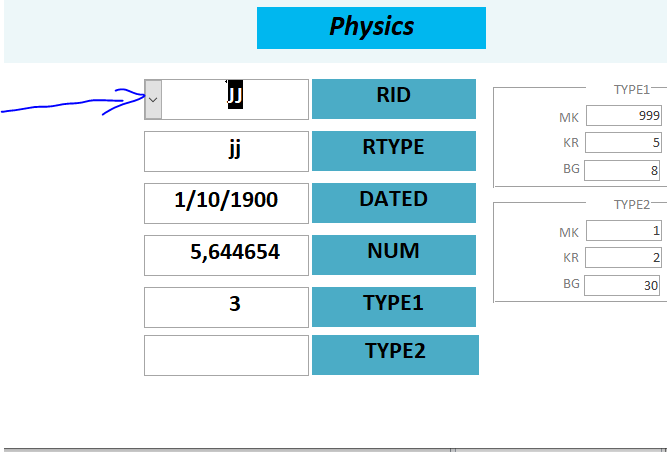Click the RTYPE label box

tap(394, 151)
